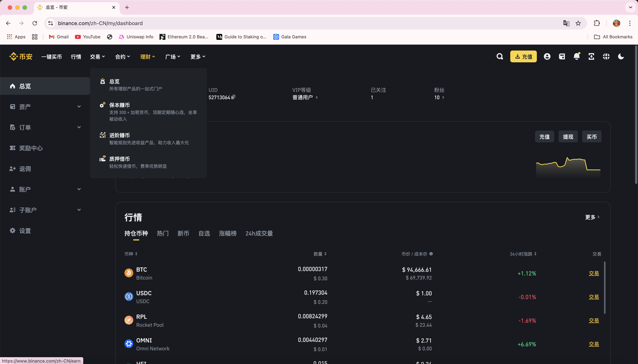Switch to the 24h成交量 market tab
Image resolution: width=638 pixels, height=364 pixels.
click(259, 233)
